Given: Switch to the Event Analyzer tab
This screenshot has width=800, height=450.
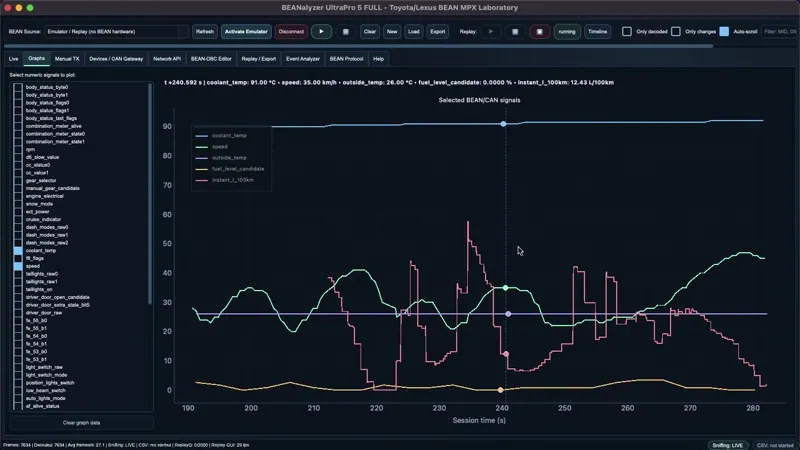Looking at the screenshot, I should click(x=303, y=59).
